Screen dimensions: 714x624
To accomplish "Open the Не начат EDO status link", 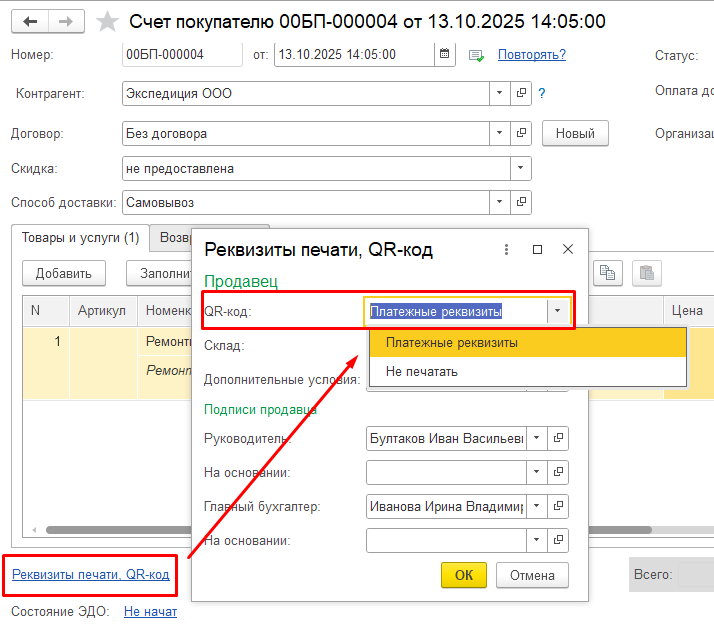I will 150,611.
